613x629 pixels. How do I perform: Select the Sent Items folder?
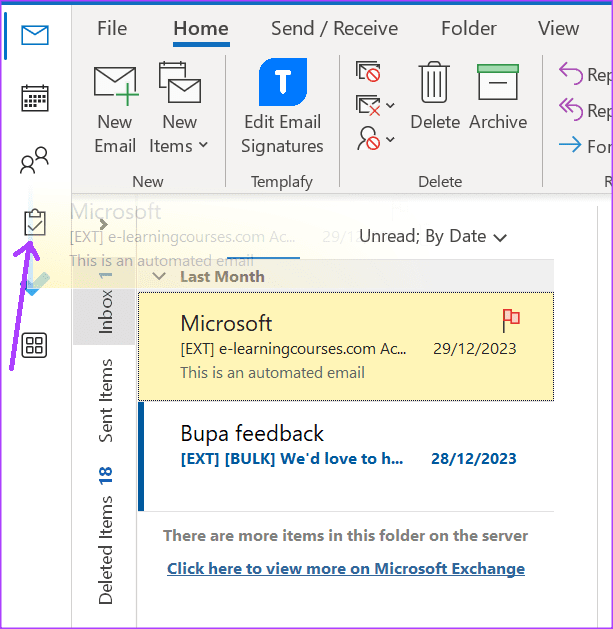pyautogui.click(x=105, y=400)
